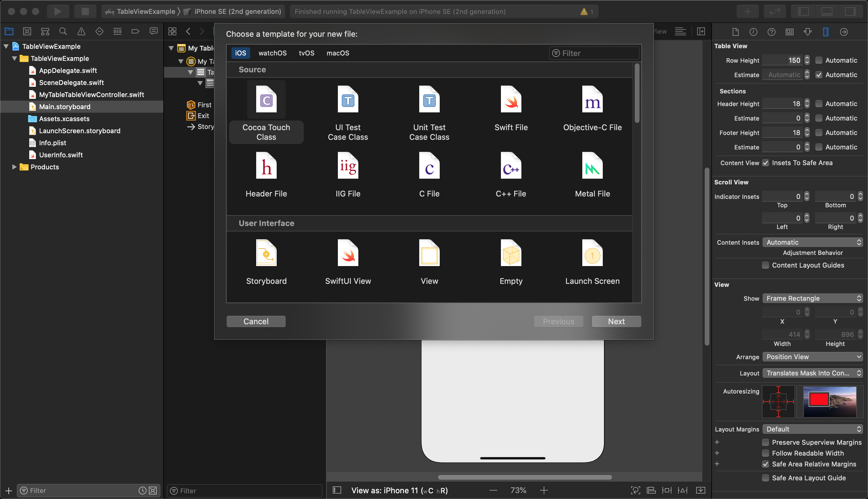This screenshot has width=868, height=499.
Task: Select the Cocoa Touch Class template
Action: [266, 112]
